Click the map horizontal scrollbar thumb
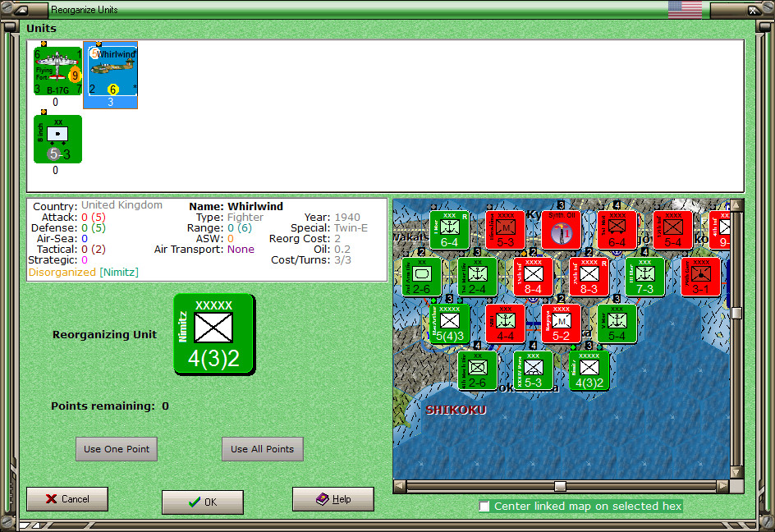The width and height of the screenshot is (775, 532). click(560, 487)
